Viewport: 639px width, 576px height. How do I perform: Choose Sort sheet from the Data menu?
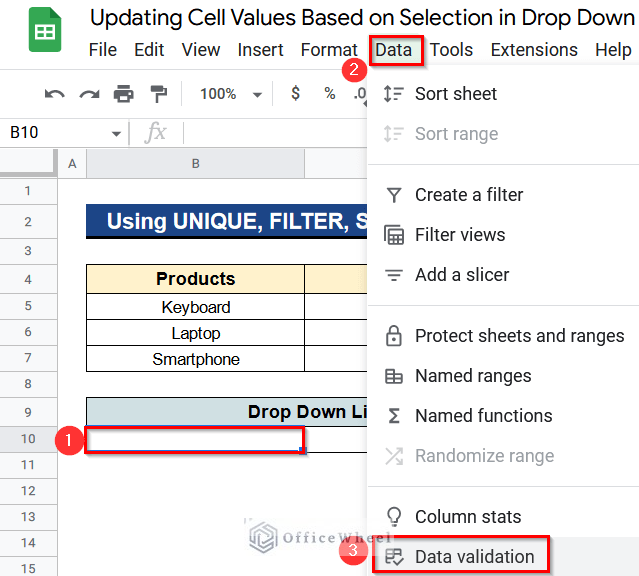pos(504,94)
